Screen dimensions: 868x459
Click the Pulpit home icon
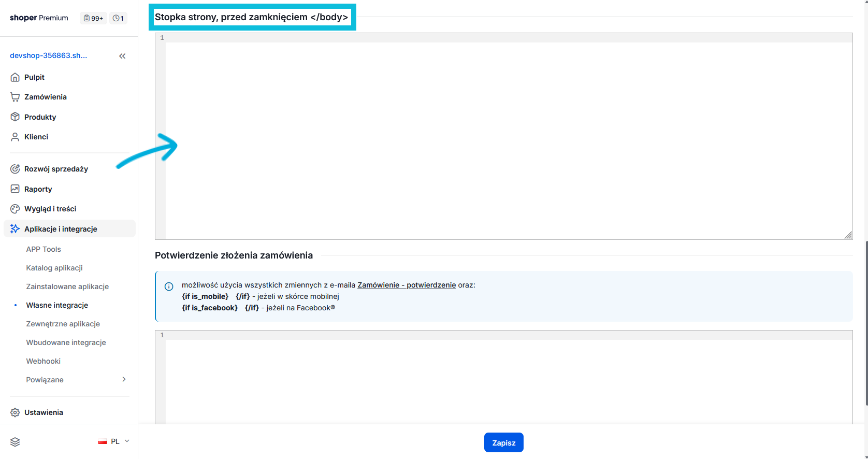(x=15, y=77)
